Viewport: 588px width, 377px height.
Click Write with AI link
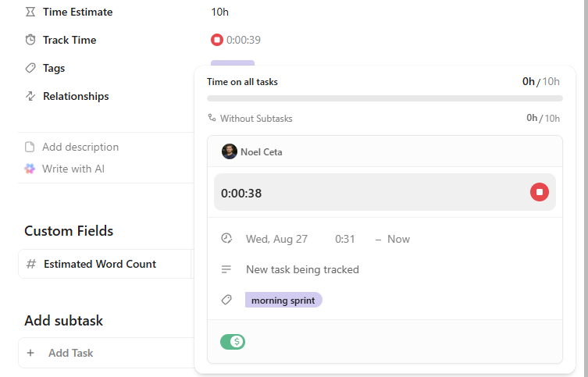[x=73, y=169]
